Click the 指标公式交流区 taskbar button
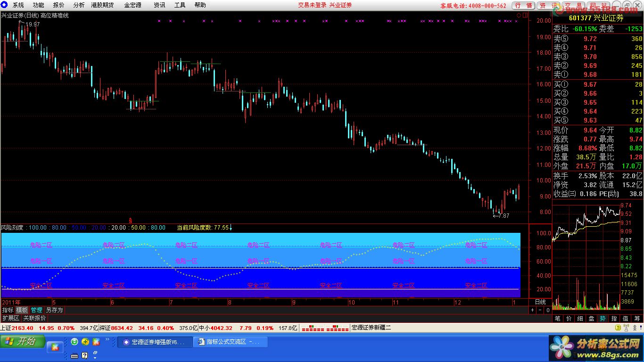The image size is (644, 362). 230,342
